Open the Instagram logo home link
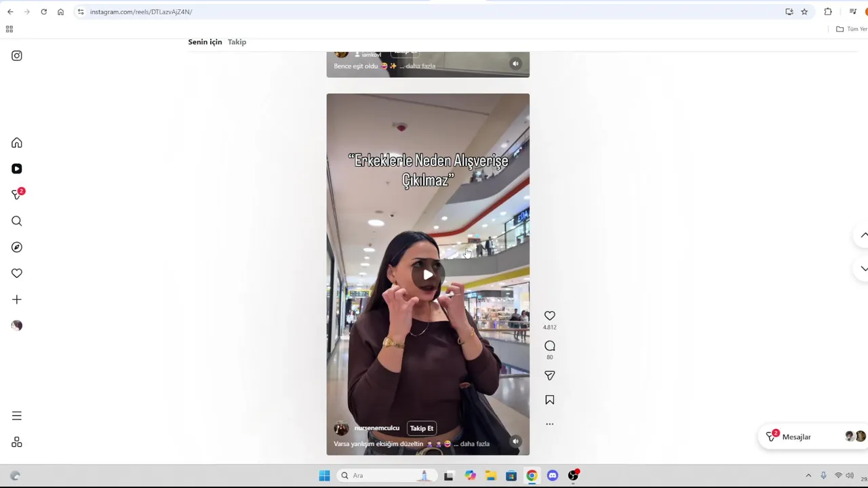 [x=17, y=56]
